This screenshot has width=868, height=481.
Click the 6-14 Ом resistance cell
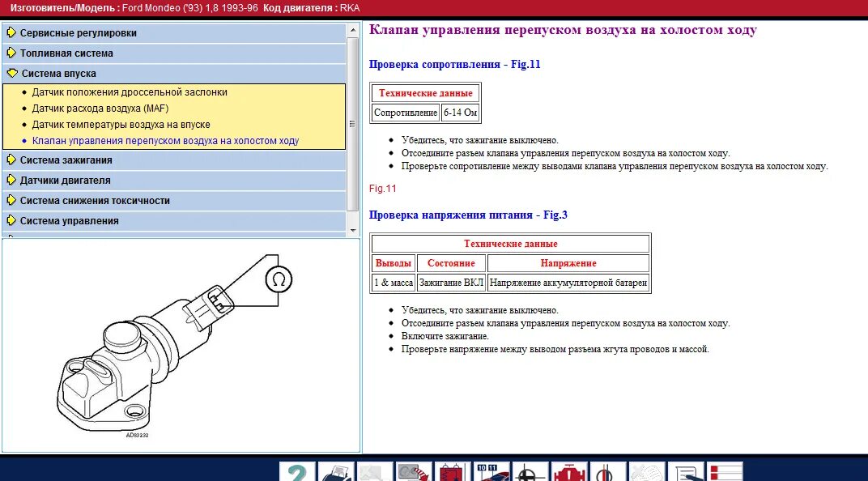point(460,113)
